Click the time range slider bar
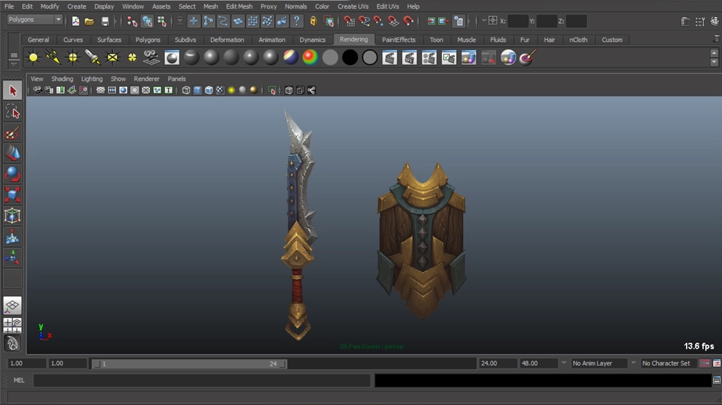Image resolution: width=722 pixels, height=405 pixels. [x=190, y=364]
